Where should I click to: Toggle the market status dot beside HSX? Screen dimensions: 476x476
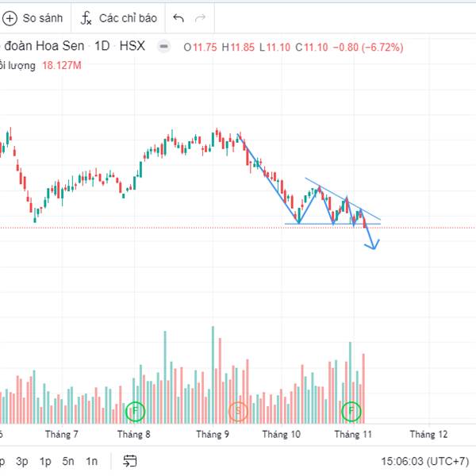(163, 47)
